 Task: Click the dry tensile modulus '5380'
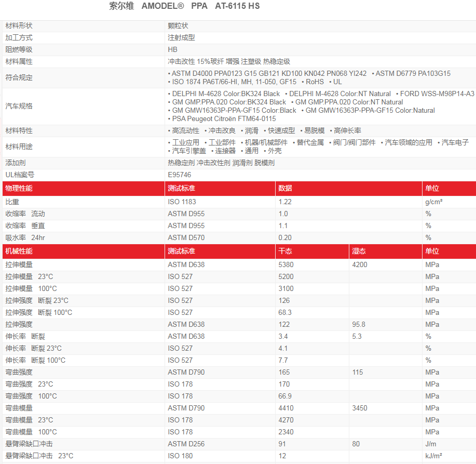point(286,265)
